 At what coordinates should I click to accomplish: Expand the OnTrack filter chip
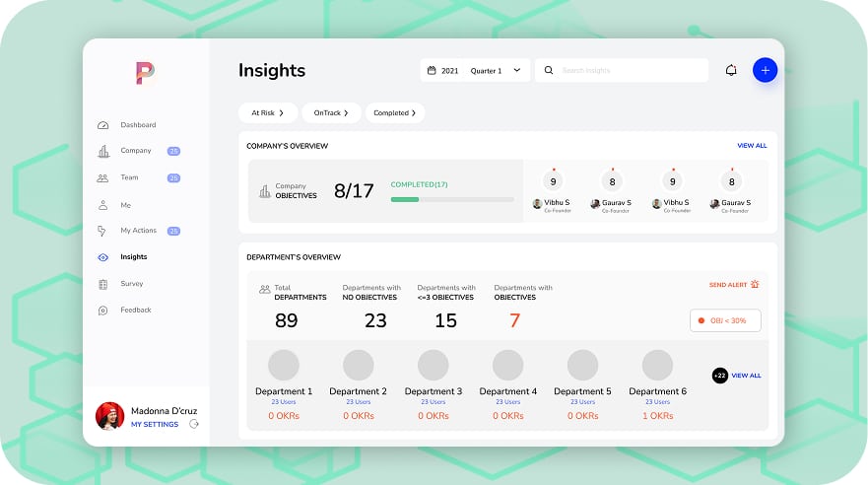(331, 113)
